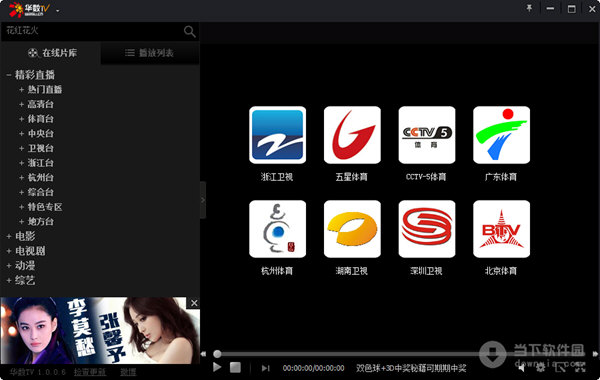Stop playback with the square button
This screenshot has height=380, width=600.
click(x=235, y=367)
